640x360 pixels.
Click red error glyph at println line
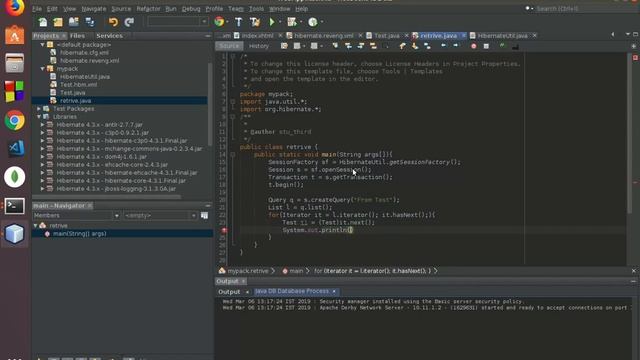click(224, 230)
